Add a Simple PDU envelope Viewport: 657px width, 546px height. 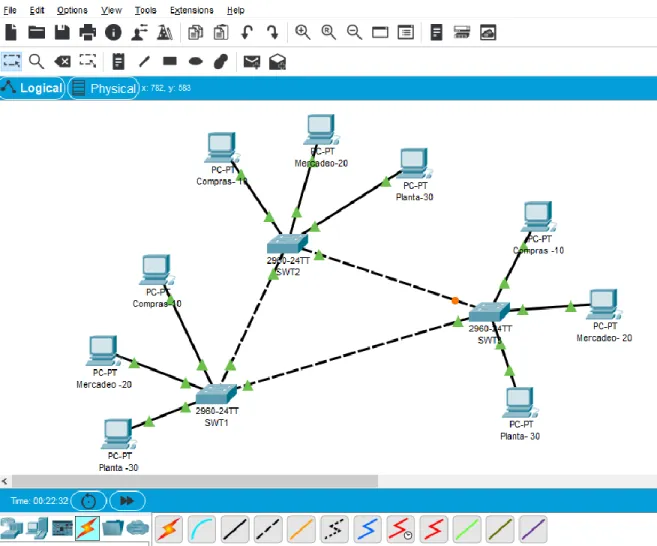[x=252, y=62]
